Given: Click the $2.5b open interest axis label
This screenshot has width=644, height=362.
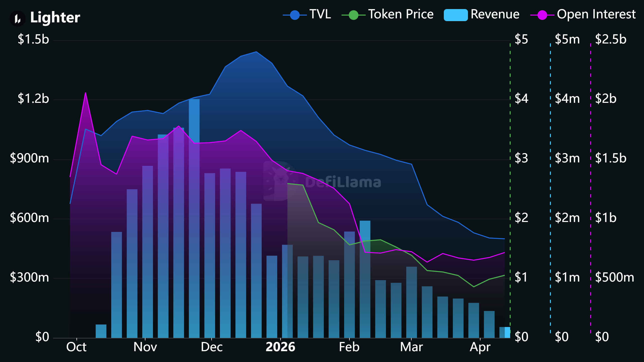Looking at the screenshot, I should pos(611,39).
